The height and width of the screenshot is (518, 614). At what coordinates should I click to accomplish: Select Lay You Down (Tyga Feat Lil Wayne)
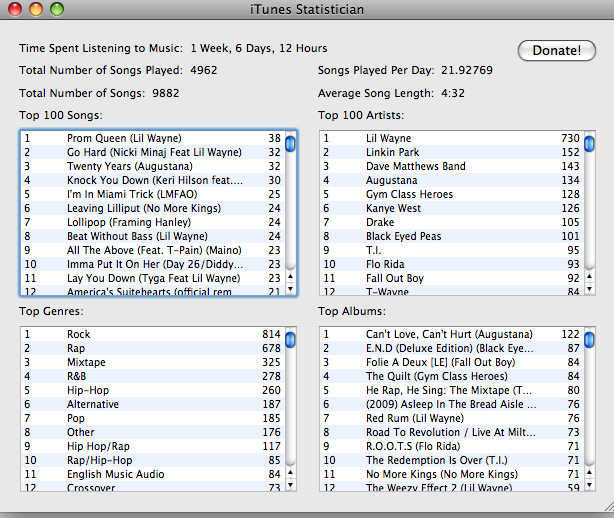[153, 278]
